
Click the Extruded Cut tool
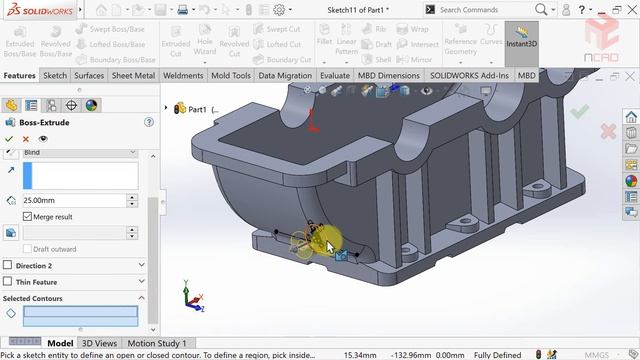click(x=176, y=41)
